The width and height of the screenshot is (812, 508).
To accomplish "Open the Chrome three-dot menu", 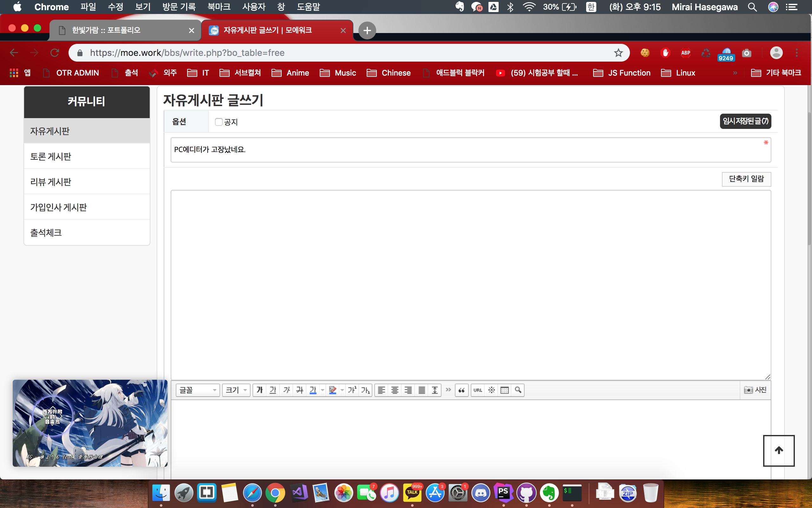I will click(797, 53).
